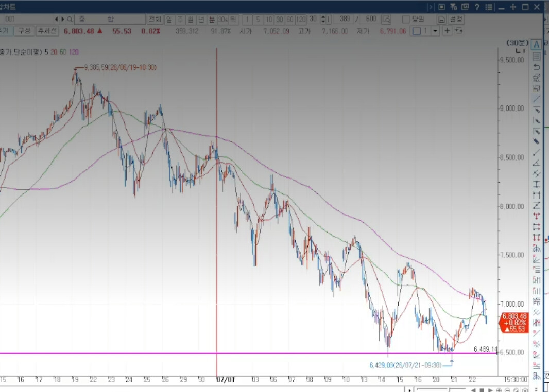Screen dimensions: 549x392
Task: Click the undo arrow in drawing toolbar
Action: [536, 67]
